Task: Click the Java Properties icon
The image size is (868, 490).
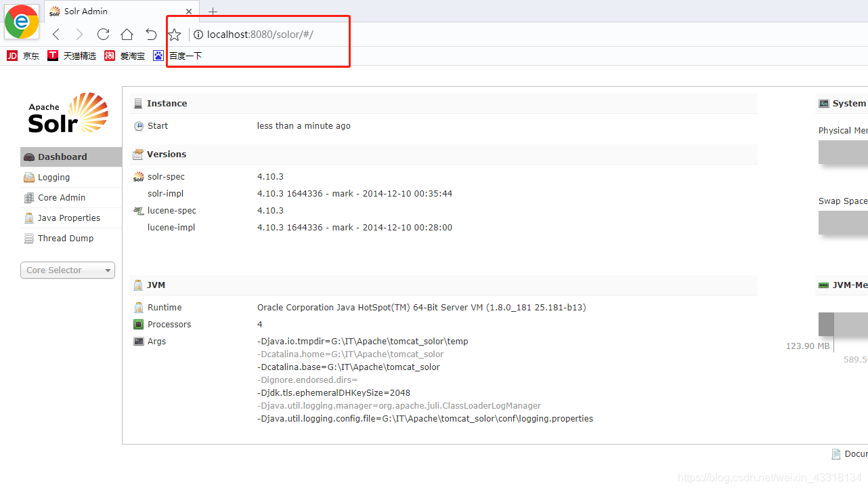Action: [29, 218]
